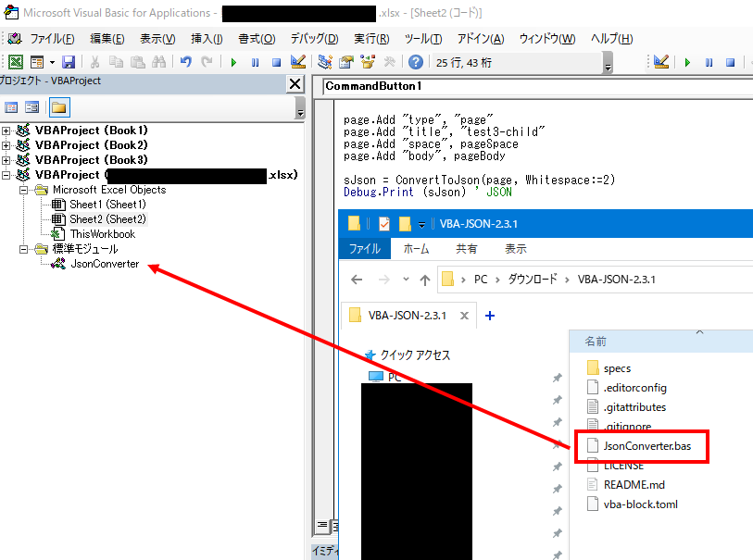Collapse the 標準モジュール folder
The image size is (753, 560).
(23, 249)
